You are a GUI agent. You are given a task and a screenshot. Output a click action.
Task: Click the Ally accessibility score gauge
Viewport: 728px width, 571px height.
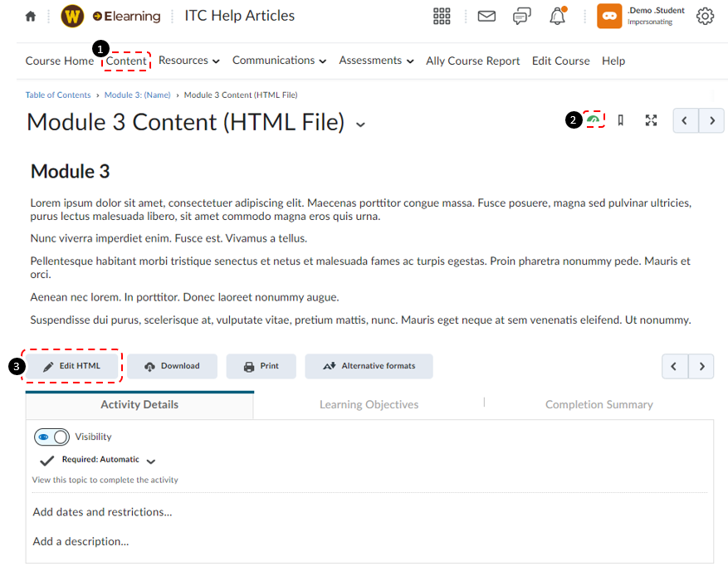pyautogui.click(x=594, y=120)
